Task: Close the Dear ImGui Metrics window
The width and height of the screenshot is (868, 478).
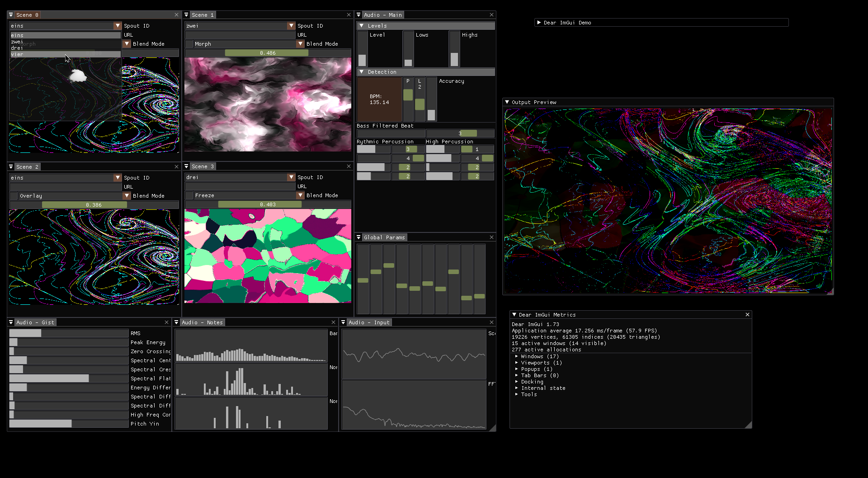Action: pos(747,314)
